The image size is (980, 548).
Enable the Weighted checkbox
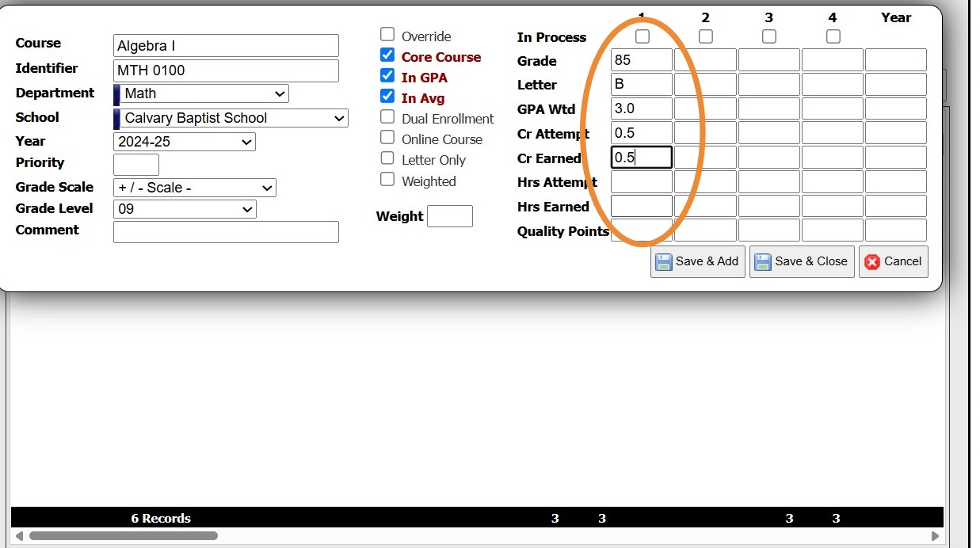[387, 179]
